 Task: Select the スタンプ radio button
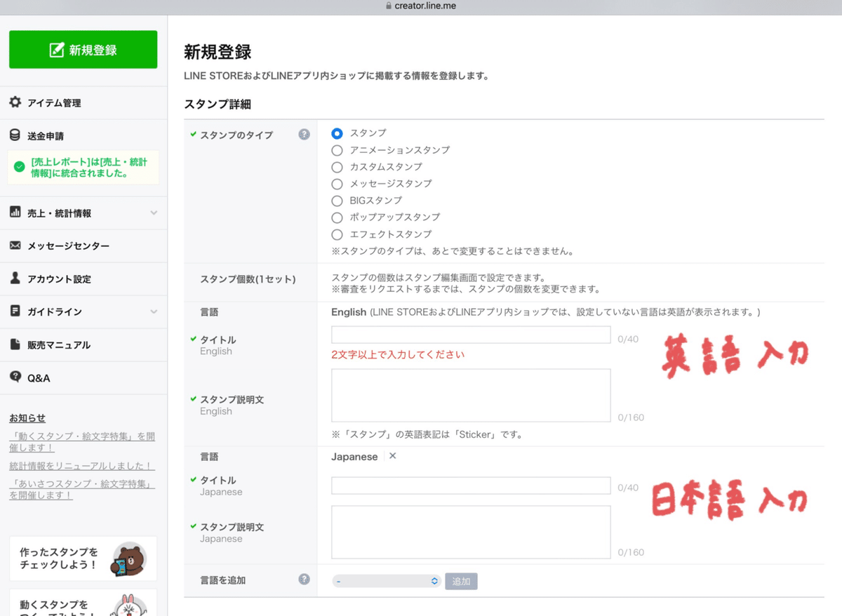pos(338,133)
